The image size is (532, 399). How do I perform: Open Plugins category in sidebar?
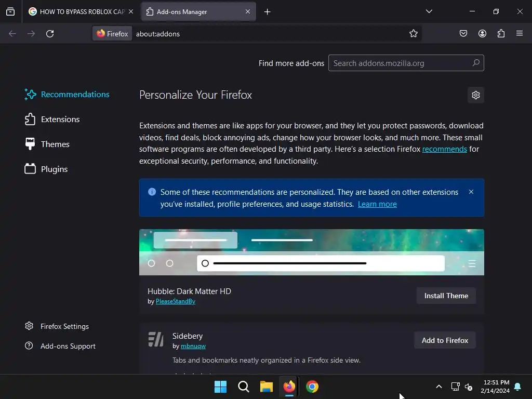pyautogui.click(x=46, y=169)
